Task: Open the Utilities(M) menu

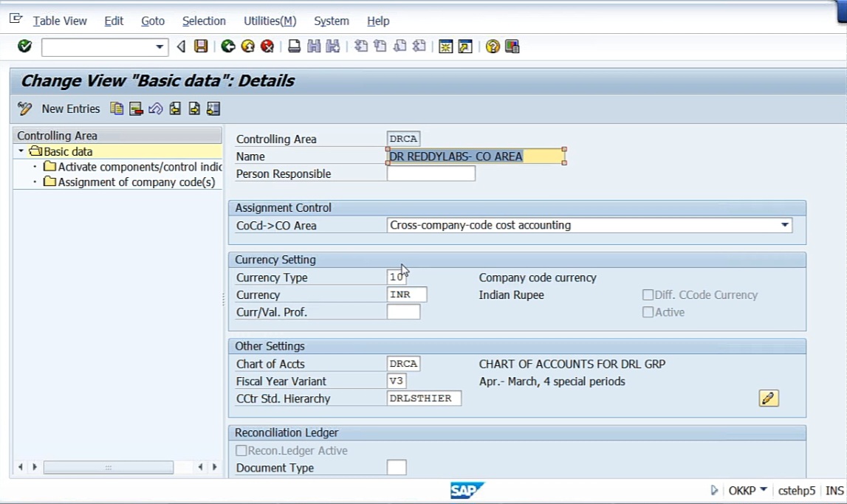Action: pos(270,21)
